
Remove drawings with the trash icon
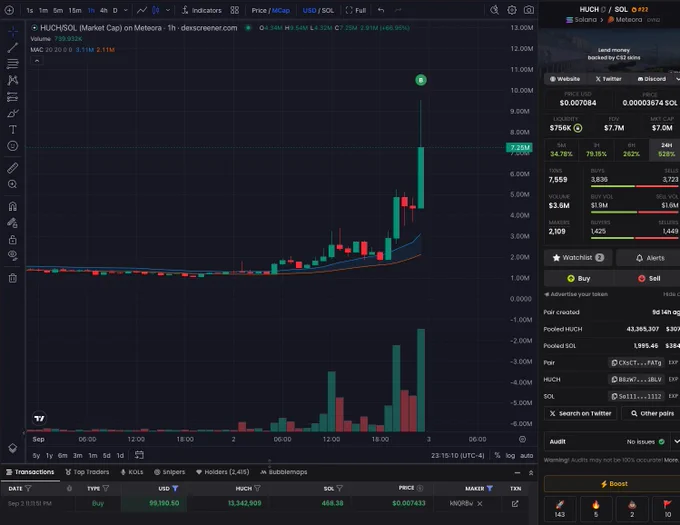[x=13, y=278]
